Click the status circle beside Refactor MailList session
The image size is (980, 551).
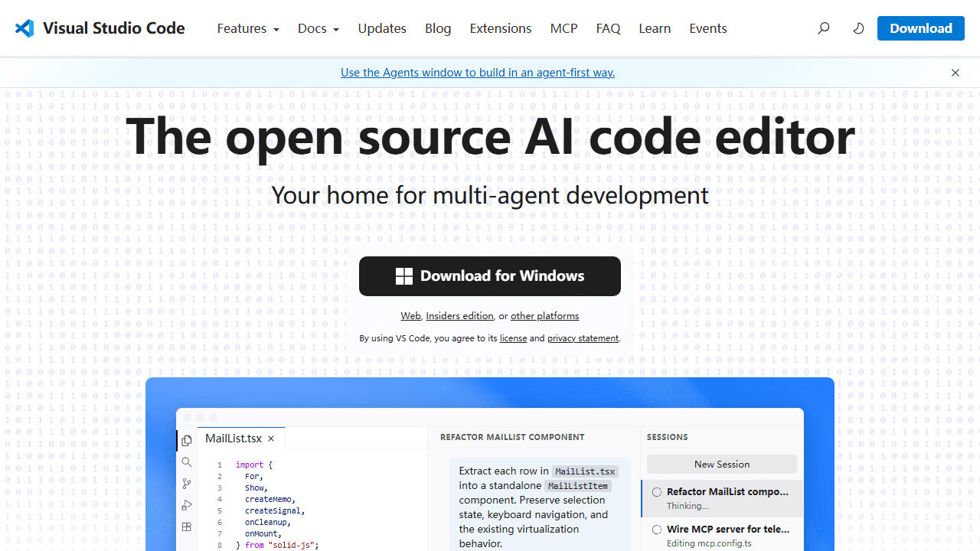[657, 492]
